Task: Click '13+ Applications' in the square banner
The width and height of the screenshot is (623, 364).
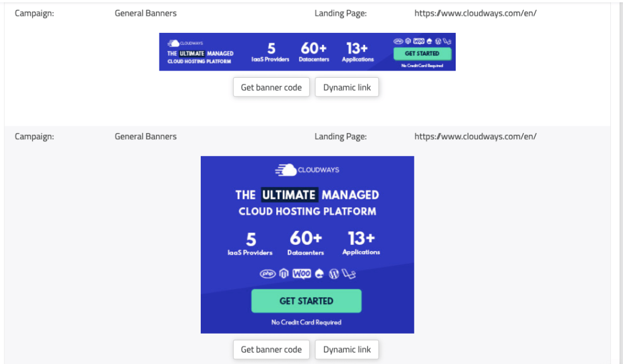Action: [x=361, y=243]
